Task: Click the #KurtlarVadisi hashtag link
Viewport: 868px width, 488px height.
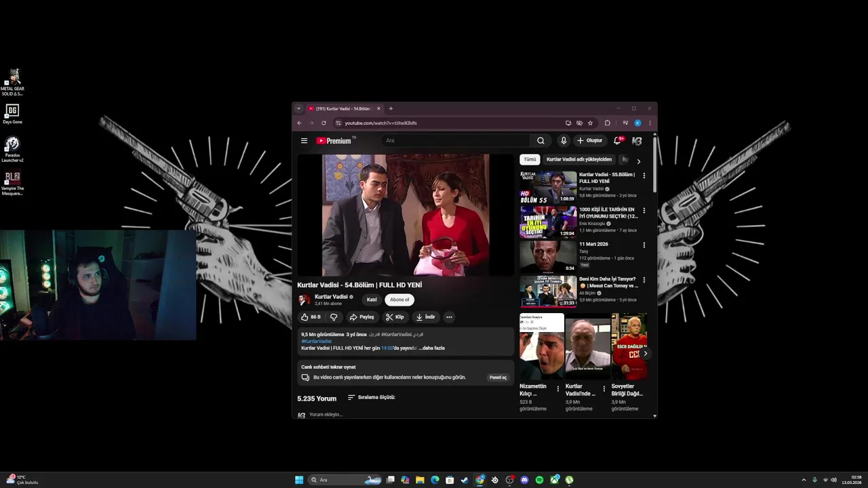Action: [x=316, y=341]
